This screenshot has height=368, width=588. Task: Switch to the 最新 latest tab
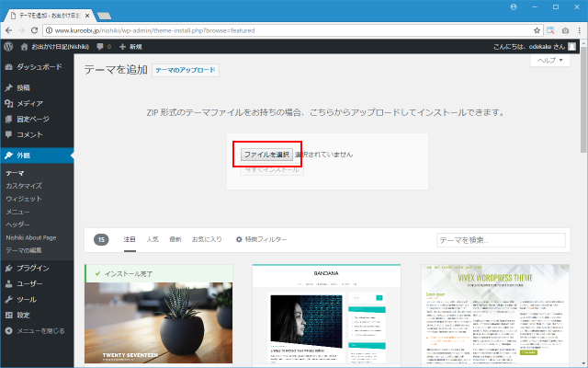[175, 239]
